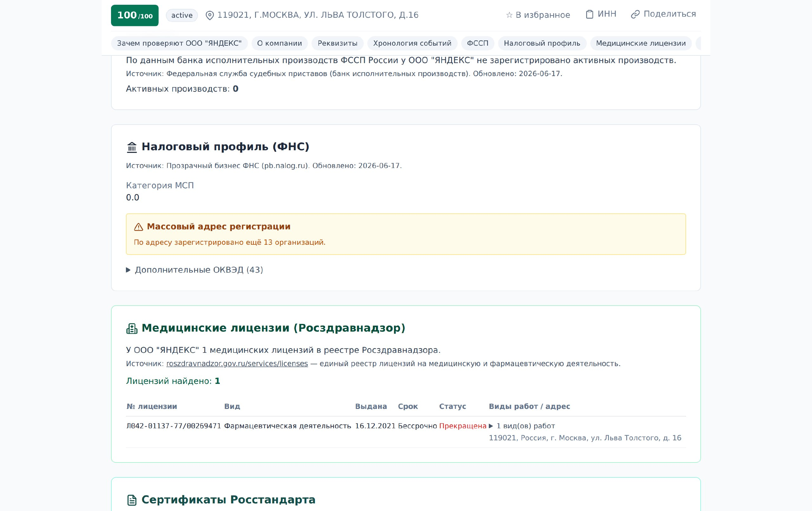The width and height of the screenshot is (812, 511).
Task: Click license address 119021, Россия, г. Москва
Action: (585, 438)
